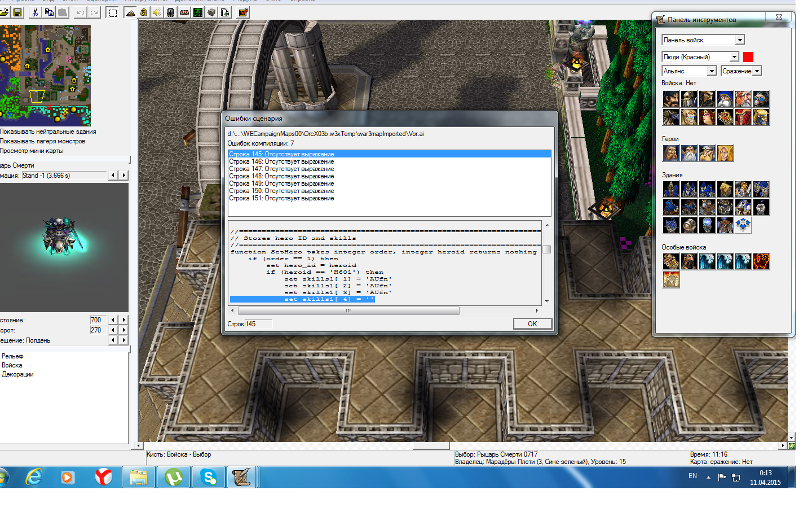The image size is (812, 508).
Task: Select the Archmage hero icon
Action: tap(689, 153)
